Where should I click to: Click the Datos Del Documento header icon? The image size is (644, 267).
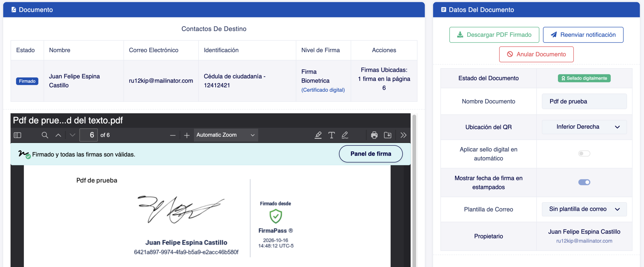point(444,10)
